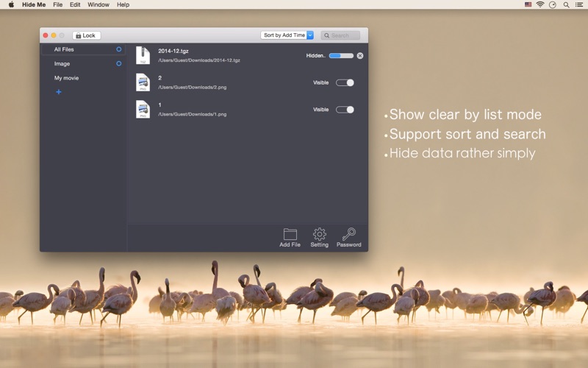This screenshot has width=588, height=368.
Task: Click the blue circle next to All Files
Action: 119,49
